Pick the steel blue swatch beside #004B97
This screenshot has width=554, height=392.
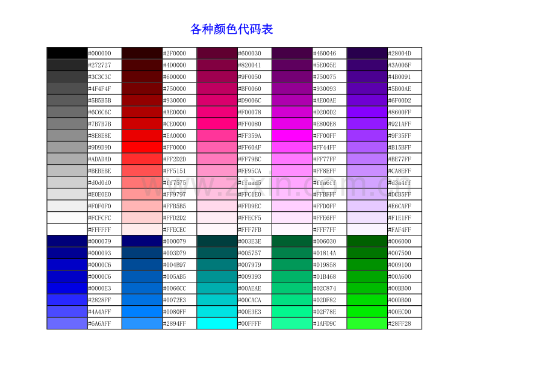pos(142,264)
